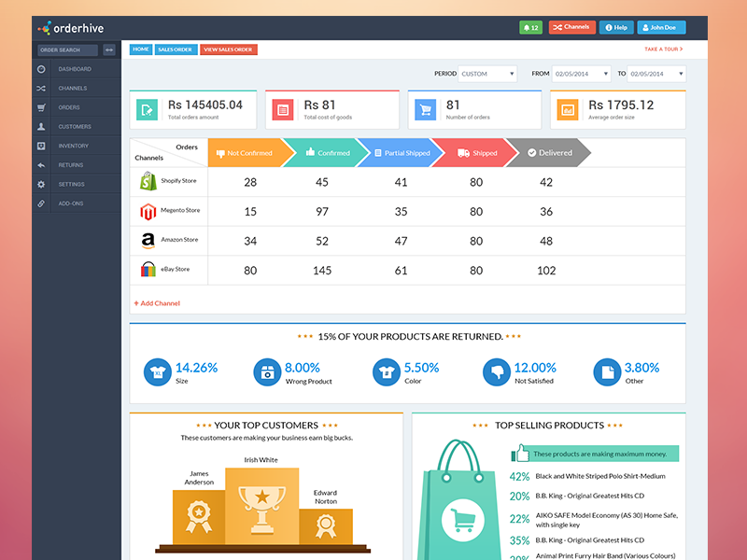
Task: Select AIKO SAFE Model Economy product
Action: (606, 520)
